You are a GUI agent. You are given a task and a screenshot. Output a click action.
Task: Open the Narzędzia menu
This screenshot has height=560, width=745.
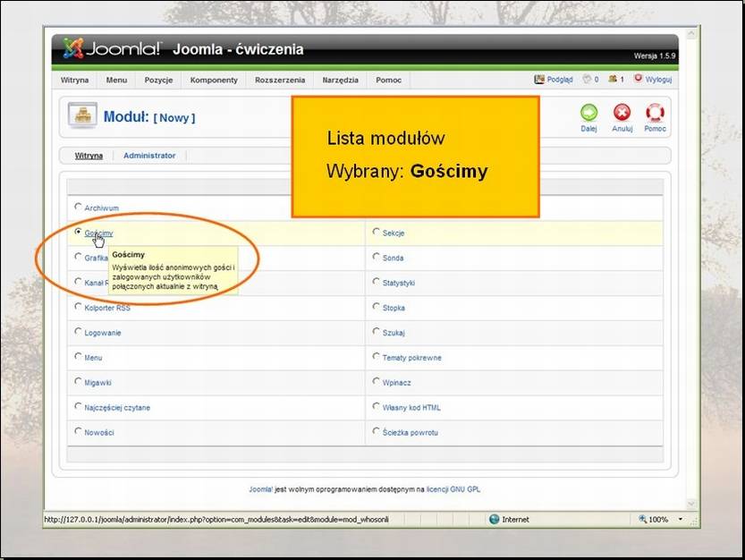click(x=340, y=80)
